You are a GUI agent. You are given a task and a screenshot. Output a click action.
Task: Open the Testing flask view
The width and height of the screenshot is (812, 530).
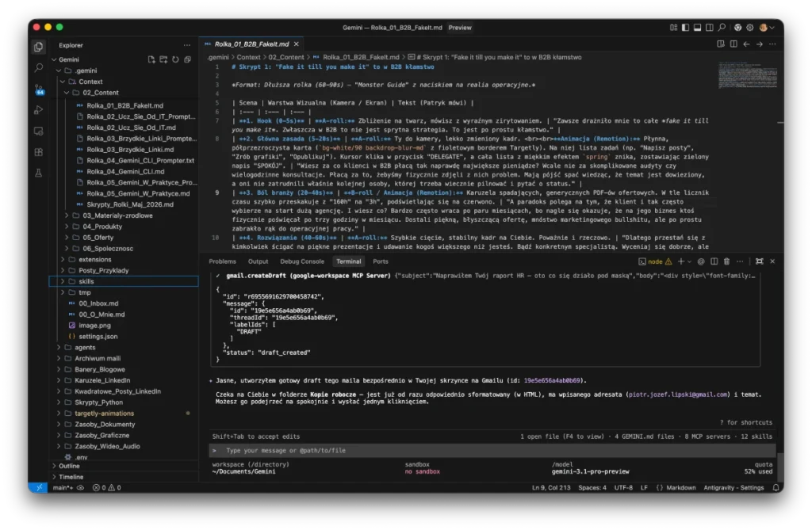[38, 173]
